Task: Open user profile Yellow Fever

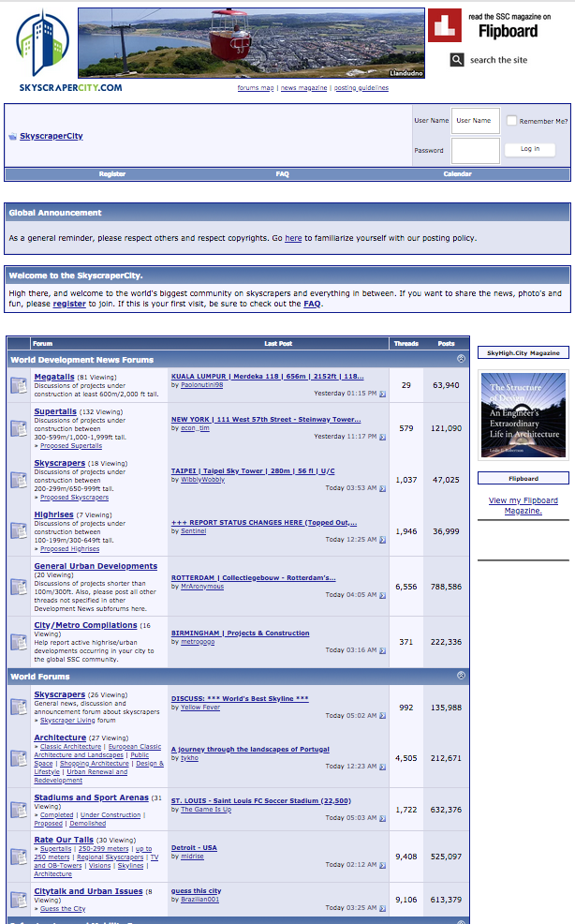Action: point(200,708)
